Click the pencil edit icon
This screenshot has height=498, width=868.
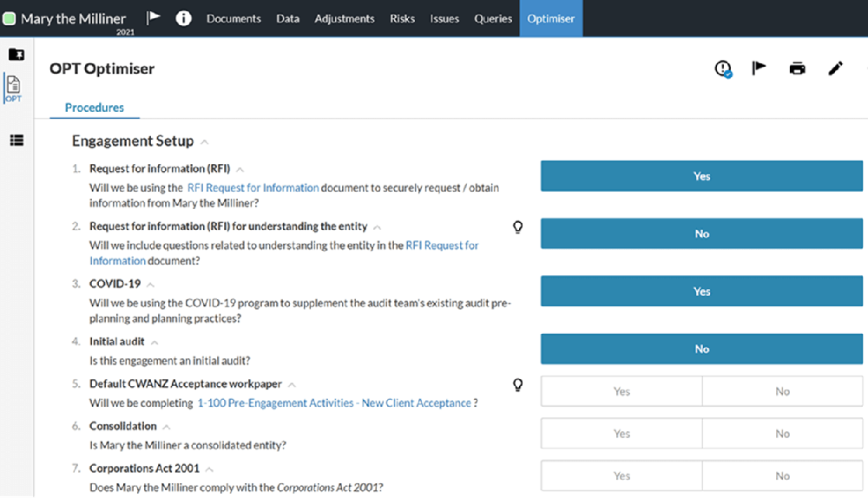pos(835,69)
